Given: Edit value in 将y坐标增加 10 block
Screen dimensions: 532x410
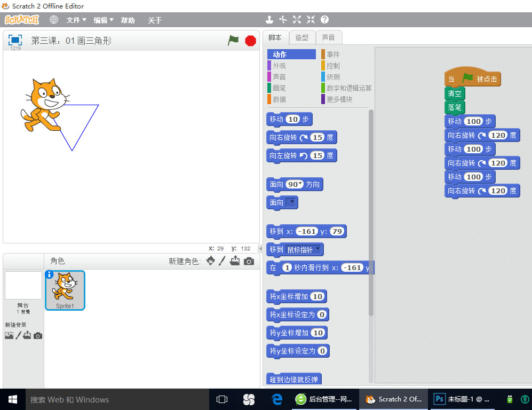Looking at the screenshot, I should pos(318,333).
